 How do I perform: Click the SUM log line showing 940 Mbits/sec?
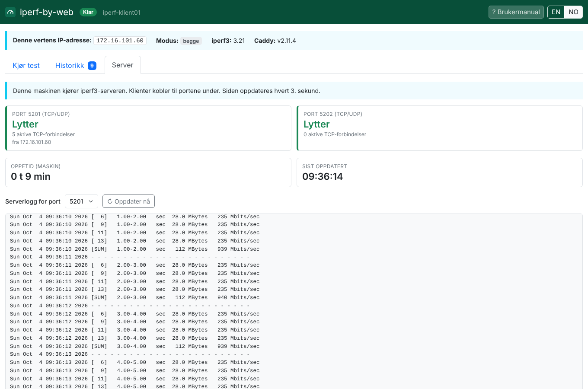[x=135, y=297]
